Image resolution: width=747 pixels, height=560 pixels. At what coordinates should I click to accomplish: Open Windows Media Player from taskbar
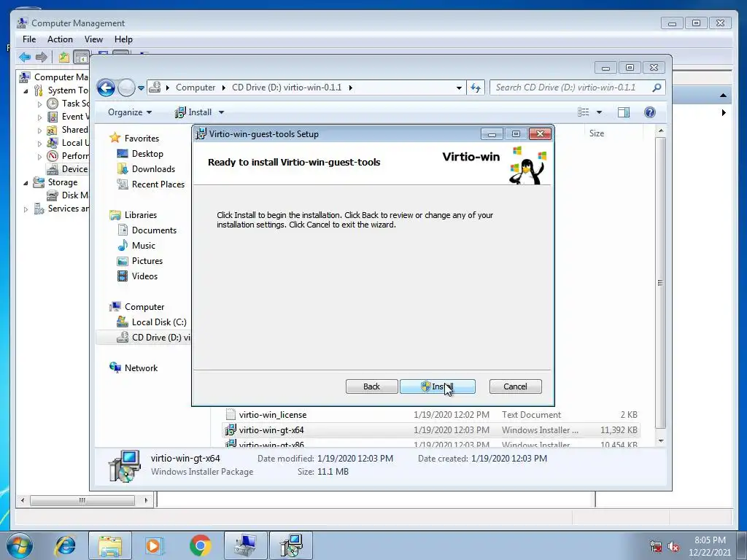click(x=155, y=545)
